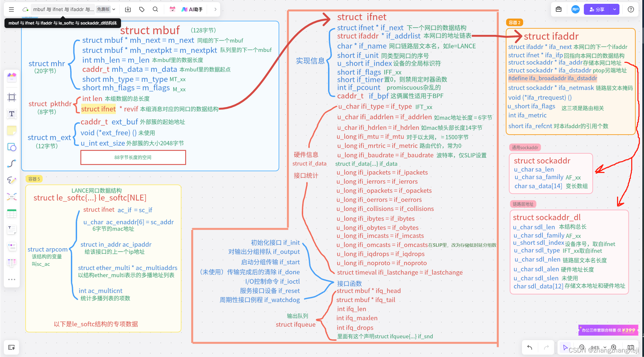This screenshot has width=644, height=357.
Task: Click the struct le_softc{...} le_softc[NLE] heading
Action: tap(90, 198)
